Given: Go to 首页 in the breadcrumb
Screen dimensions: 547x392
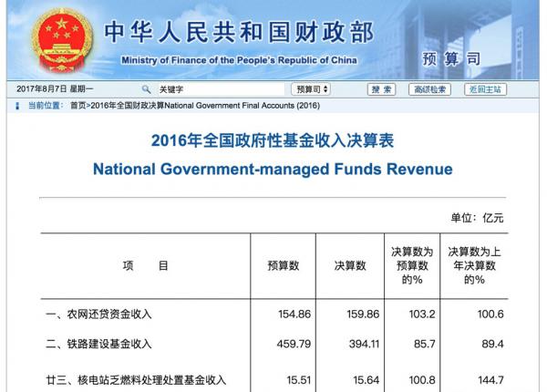Looking at the screenshot, I should tap(78, 106).
